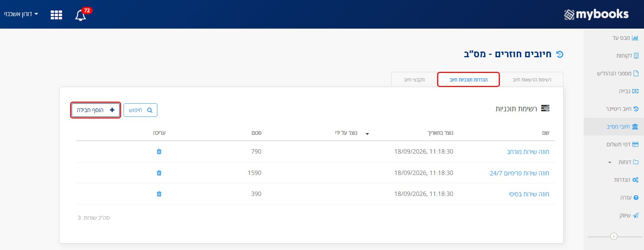Open שיווק marketing in sidebar

coord(629,215)
